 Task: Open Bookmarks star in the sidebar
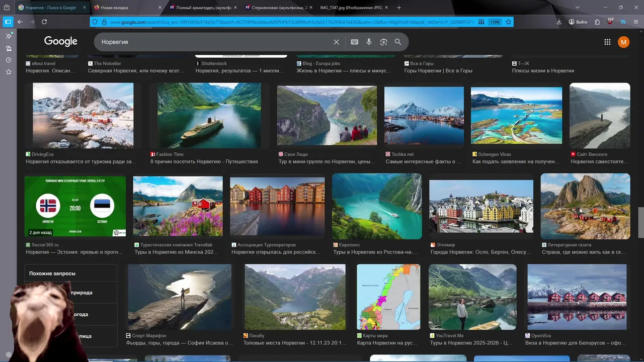coord(9,72)
